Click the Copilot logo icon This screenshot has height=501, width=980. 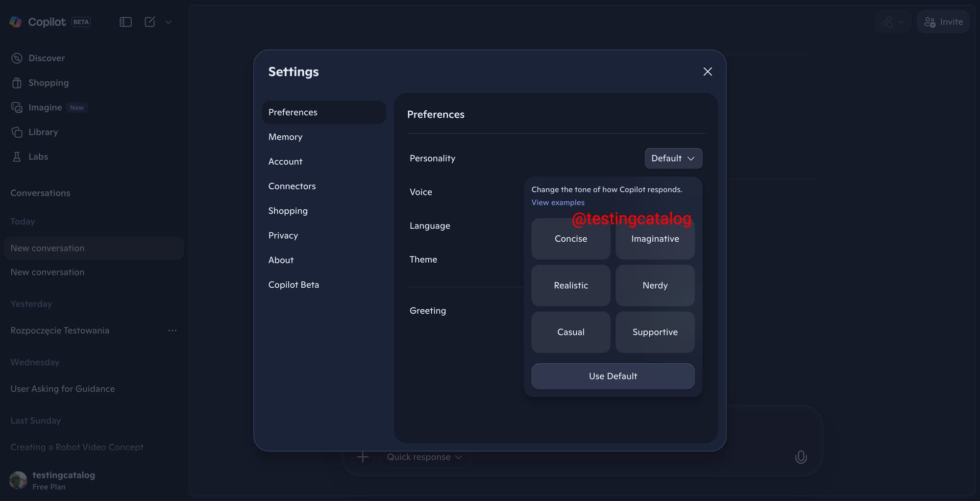point(16,22)
